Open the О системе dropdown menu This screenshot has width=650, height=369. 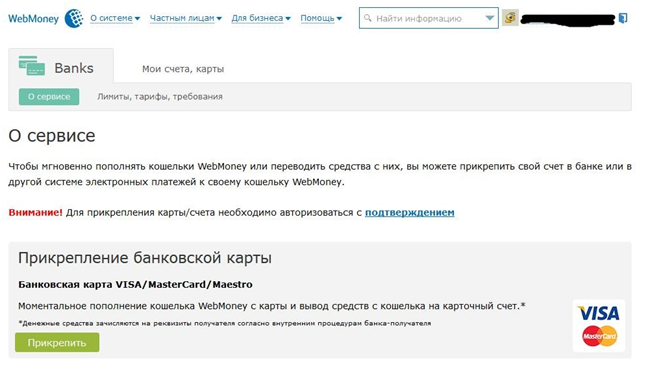(x=115, y=18)
